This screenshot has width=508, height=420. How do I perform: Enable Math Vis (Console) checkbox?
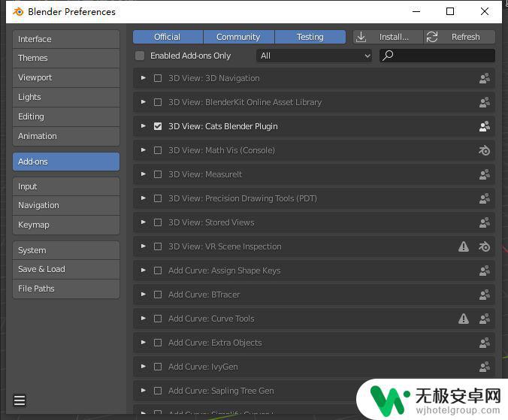point(158,150)
